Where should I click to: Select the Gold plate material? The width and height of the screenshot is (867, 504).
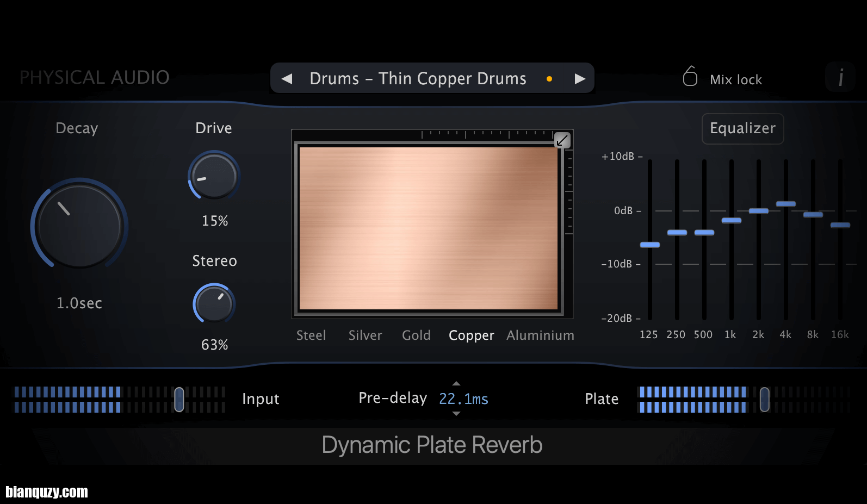(x=416, y=335)
